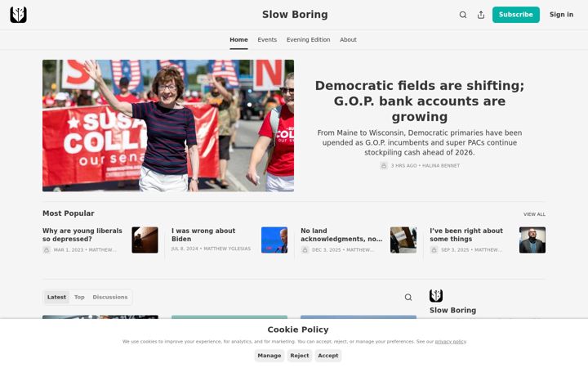588x368 pixels.
Task: Click the Biden article thumbnail
Action: coord(274,240)
